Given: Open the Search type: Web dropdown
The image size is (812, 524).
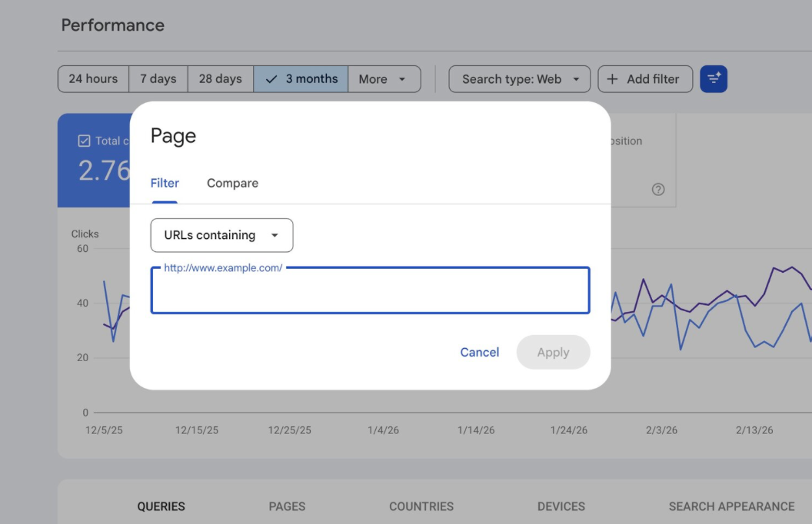Looking at the screenshot, I should 520,79.
